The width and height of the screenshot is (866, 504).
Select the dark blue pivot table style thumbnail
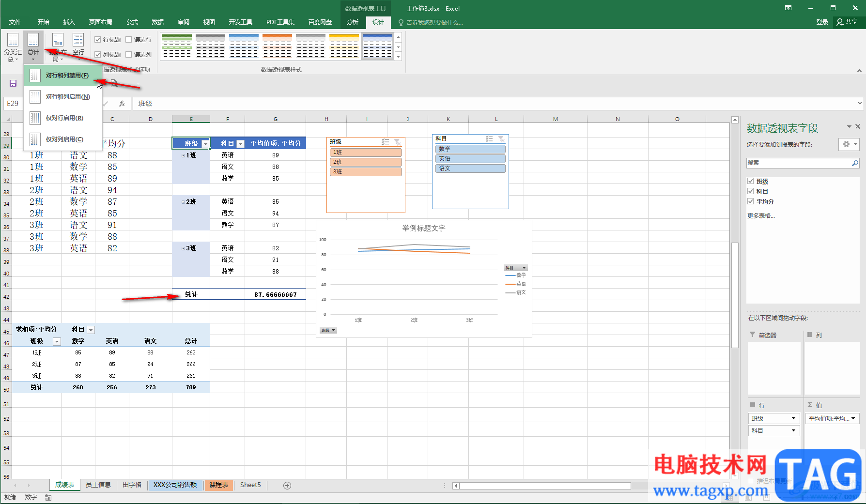377,46
